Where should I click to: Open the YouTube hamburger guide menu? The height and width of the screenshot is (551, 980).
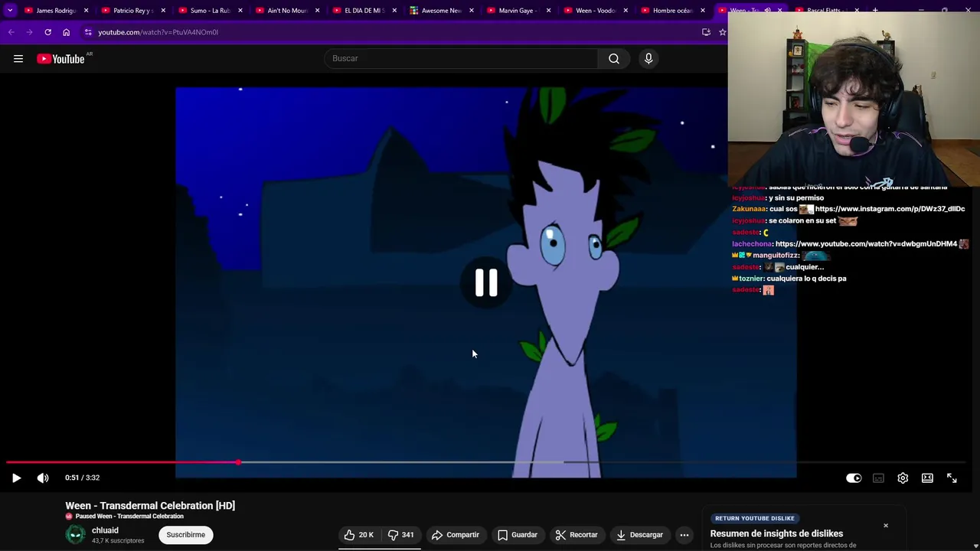coord(18,59)
